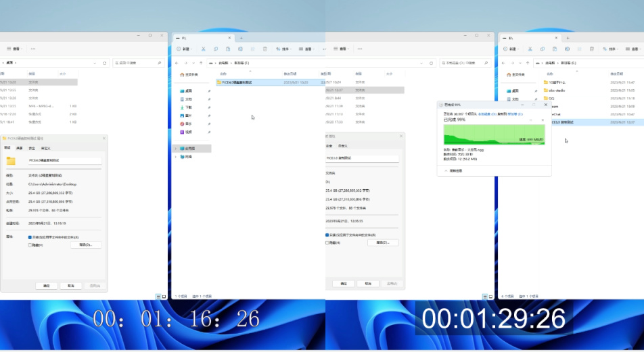The height and width of the screenshot is (352, 644).
Task: Open address bar history dropdown in Desktop window
Action: [x=95, y=63]
